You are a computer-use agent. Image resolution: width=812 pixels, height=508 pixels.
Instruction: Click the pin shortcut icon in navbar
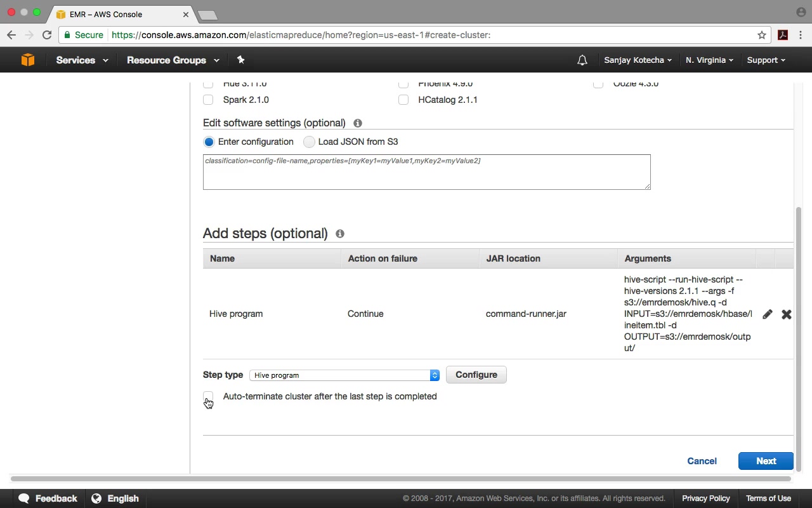click(x=240, y=60)
